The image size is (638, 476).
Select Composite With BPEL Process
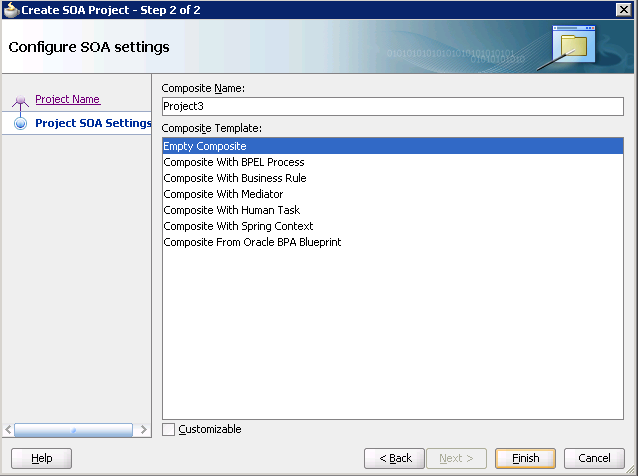coord(393,162)
